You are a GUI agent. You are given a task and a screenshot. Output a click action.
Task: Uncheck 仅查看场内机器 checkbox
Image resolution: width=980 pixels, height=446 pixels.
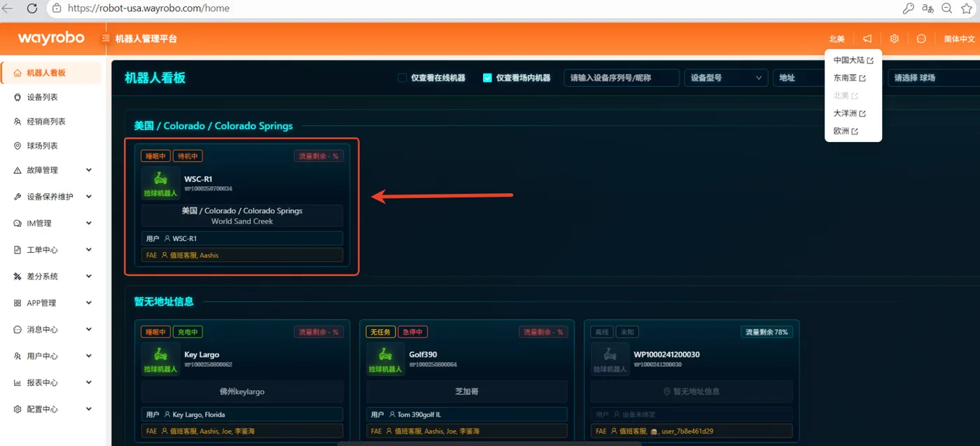coord(487,78)
